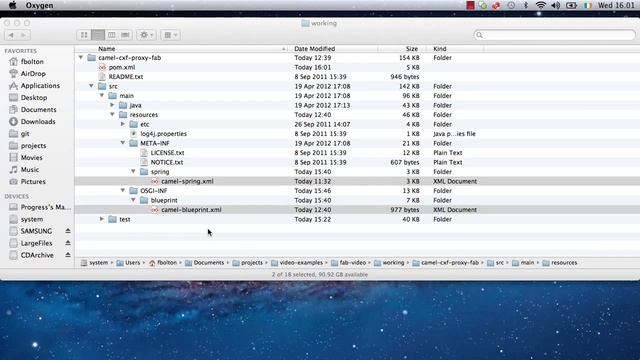Switch to Cover Flow view
Viewport: 640px width, 360px height.
tap(125, 35)
